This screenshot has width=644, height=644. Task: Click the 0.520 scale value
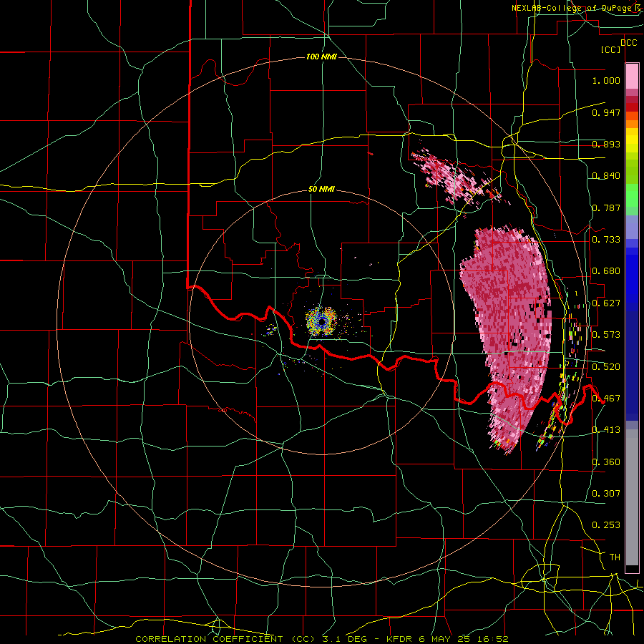[606, 367]
